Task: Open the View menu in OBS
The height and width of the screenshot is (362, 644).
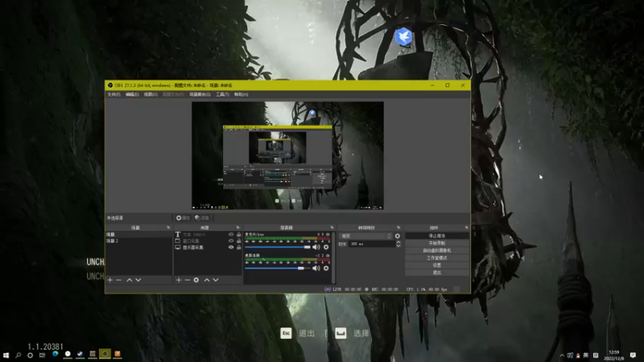Action: 151,94
